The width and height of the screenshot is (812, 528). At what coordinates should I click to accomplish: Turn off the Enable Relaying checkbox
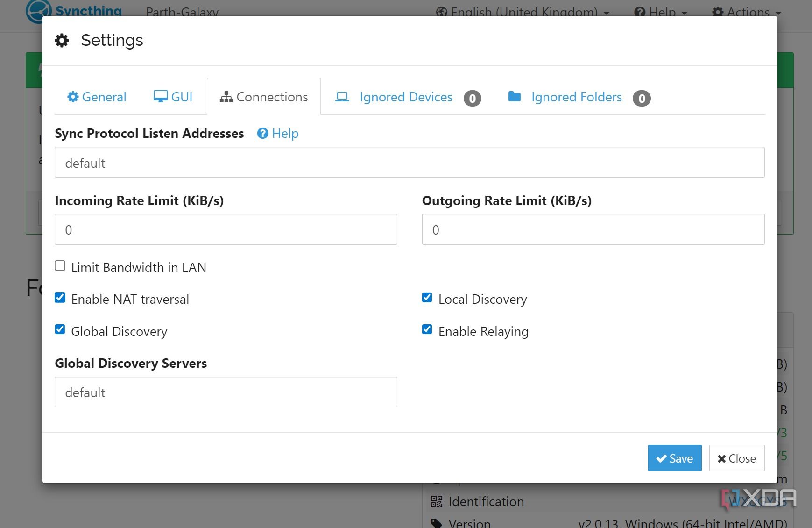point(427,330)
